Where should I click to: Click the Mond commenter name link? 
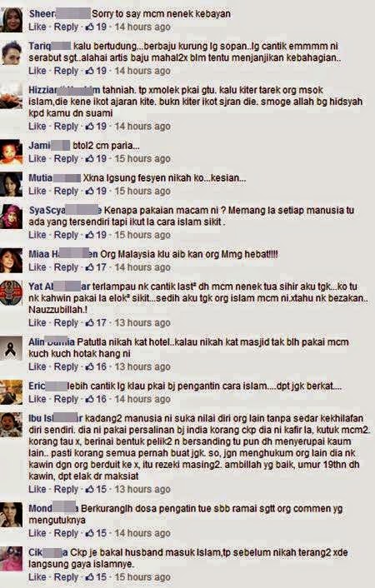pos(53,509)
